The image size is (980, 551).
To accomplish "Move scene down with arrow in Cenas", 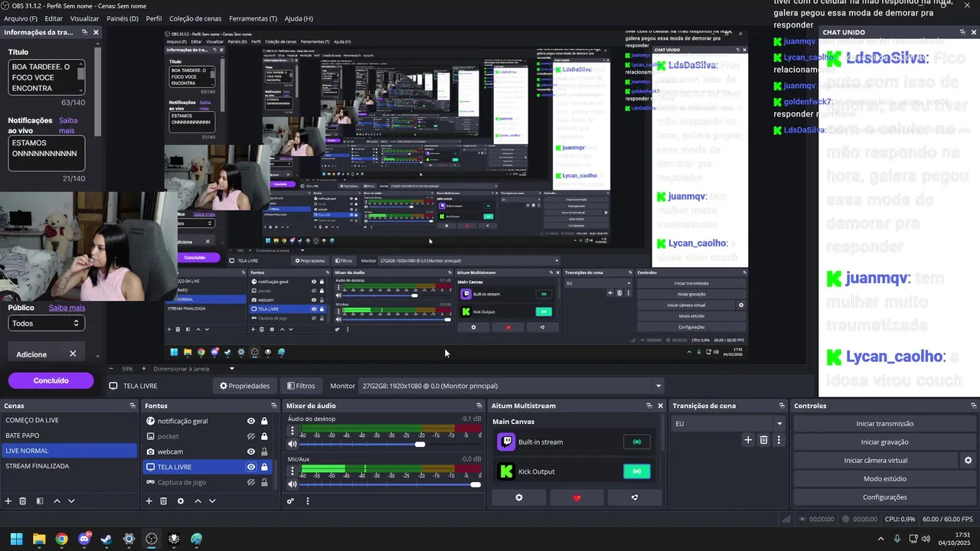I will [71, 501].
